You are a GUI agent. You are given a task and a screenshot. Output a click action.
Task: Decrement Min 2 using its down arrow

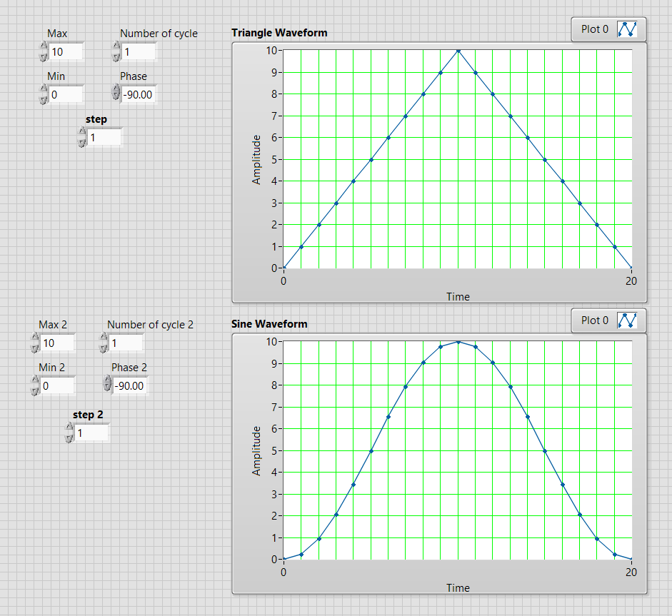(35, 390)
